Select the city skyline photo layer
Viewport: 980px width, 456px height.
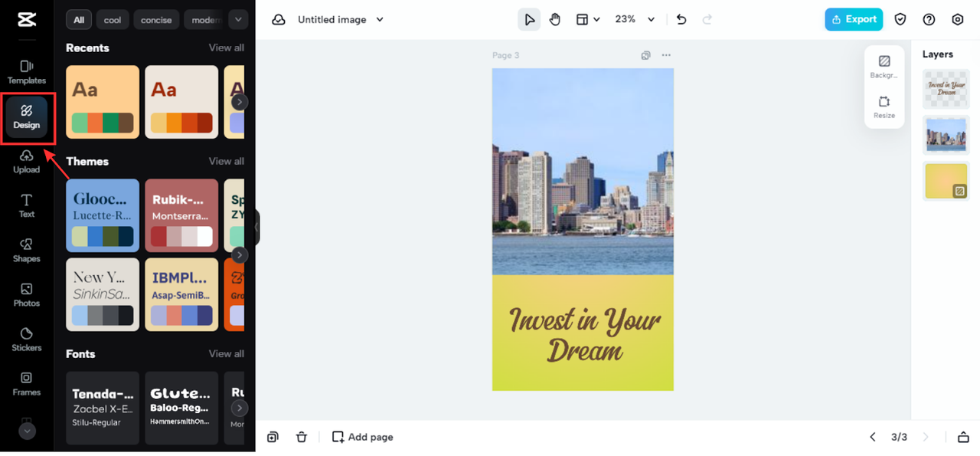[x=946, y=135]
